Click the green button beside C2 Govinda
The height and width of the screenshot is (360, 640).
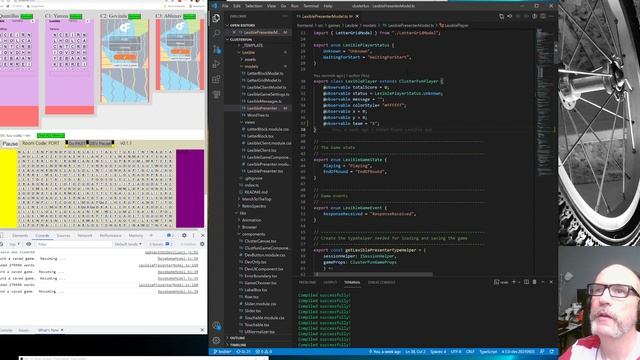click(134, 16)
